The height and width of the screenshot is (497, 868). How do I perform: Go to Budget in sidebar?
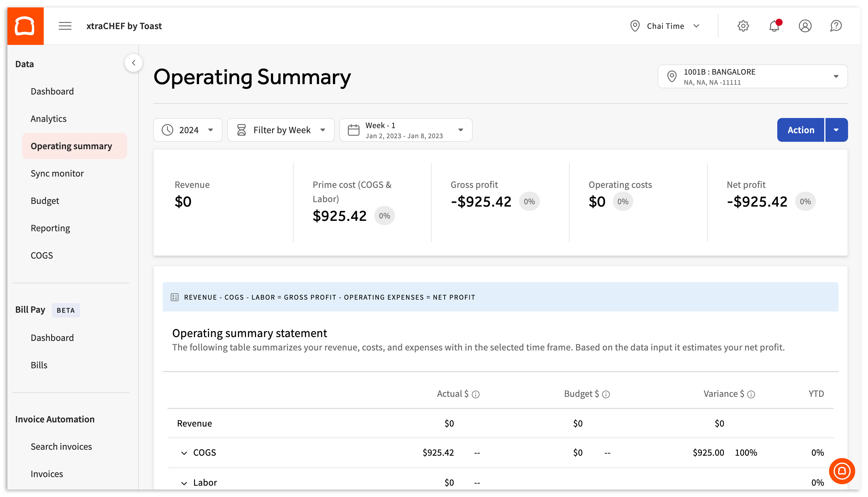pos(45,201)
